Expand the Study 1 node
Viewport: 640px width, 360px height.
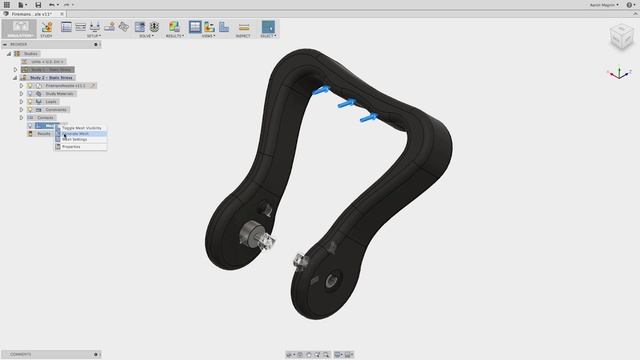pyautogui.click(x=16, y=70)
